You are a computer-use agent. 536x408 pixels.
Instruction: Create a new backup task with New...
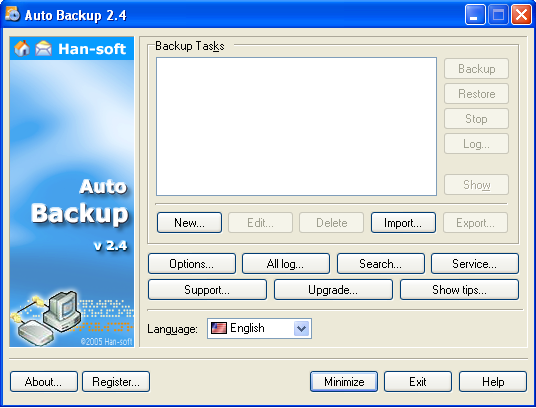[189, 223]
